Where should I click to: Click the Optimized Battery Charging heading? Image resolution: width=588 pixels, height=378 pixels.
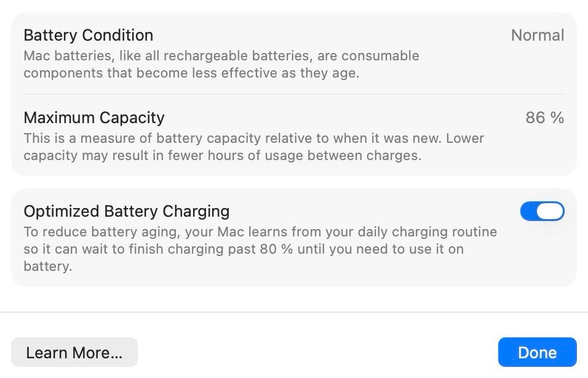126,211
